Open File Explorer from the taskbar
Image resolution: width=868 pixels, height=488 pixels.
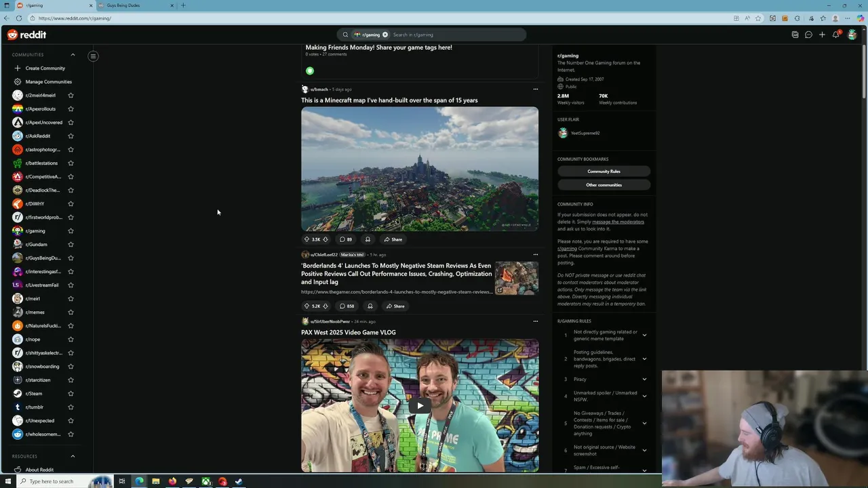pyautogui.click(x=155, y=481)
